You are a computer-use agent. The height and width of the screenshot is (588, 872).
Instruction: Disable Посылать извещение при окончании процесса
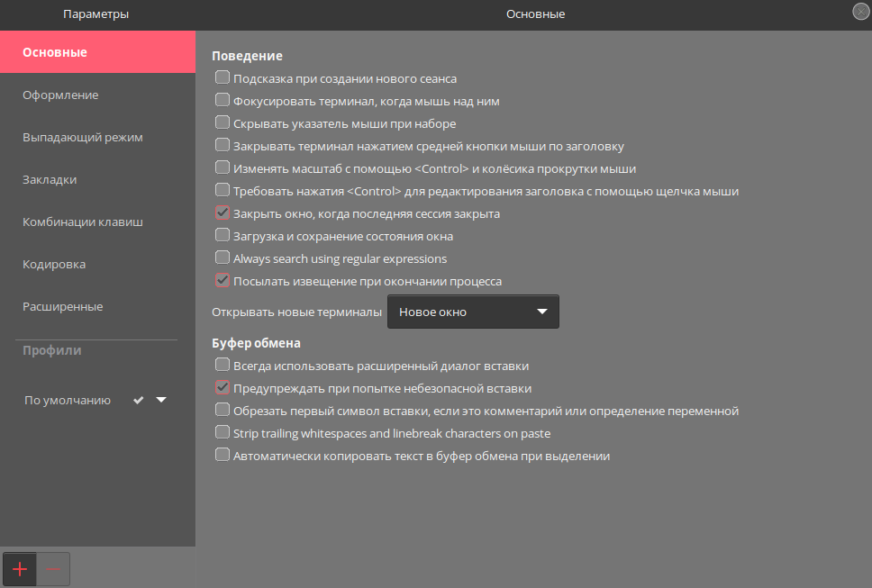[223, 279]
